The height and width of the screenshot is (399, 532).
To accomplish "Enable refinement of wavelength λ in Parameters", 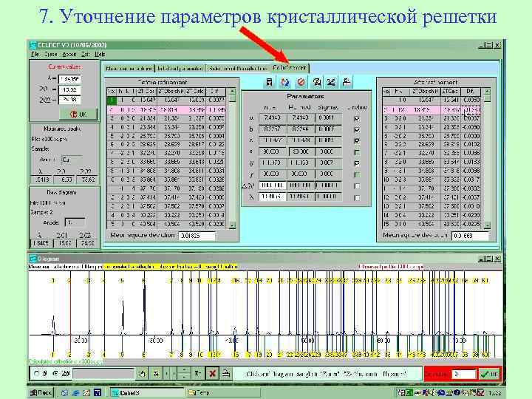I will pyautogui.click(x=357, y=197).
